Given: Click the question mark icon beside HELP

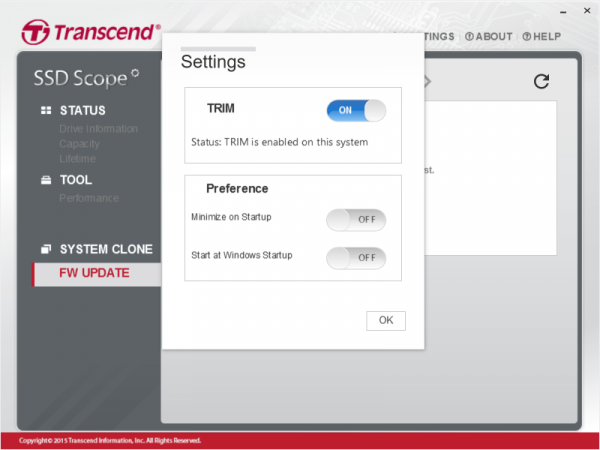Looking at the screenshot, I should pos(526,37).
